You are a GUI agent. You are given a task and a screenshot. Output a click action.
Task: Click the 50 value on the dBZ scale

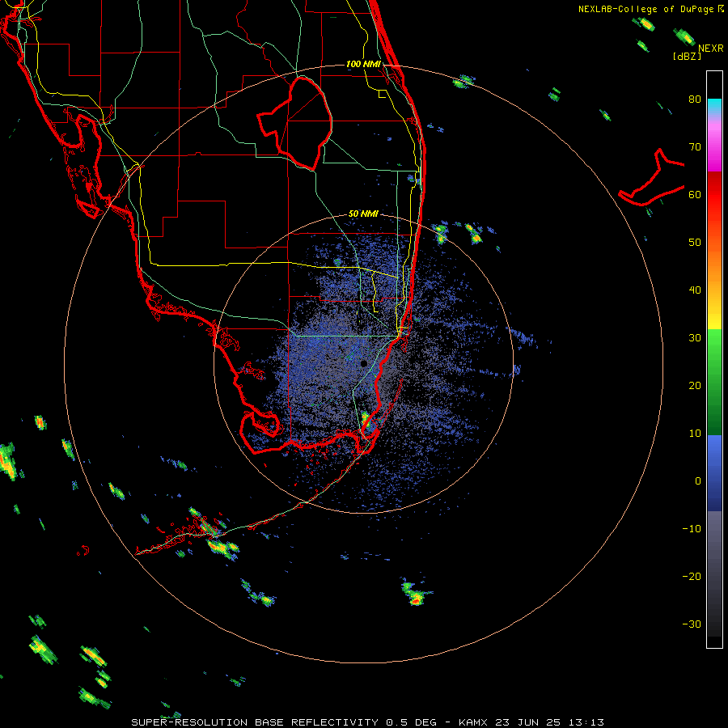[x=695, y=243]
